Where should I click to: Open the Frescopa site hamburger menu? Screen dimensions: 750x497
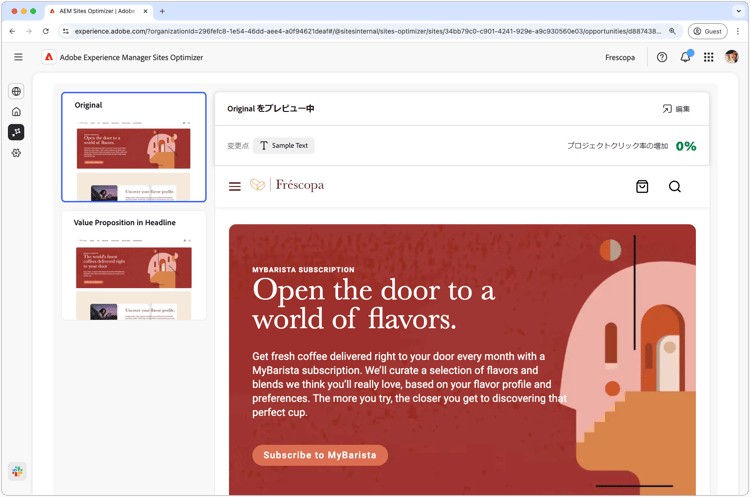tap(235, 186)
